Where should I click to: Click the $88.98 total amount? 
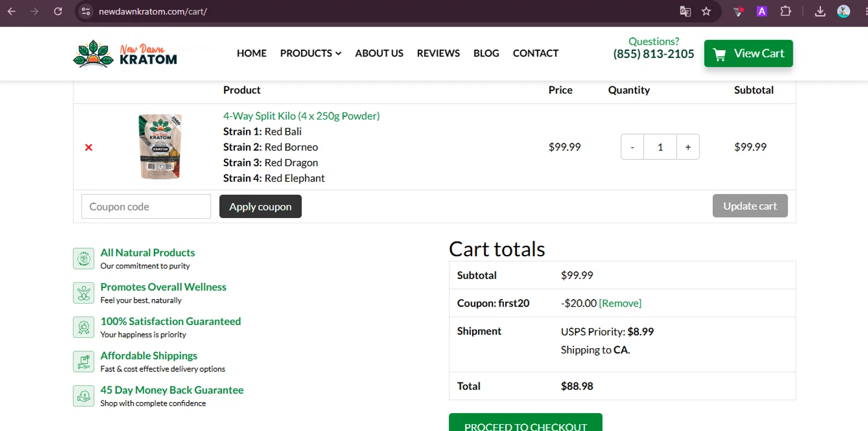(577, 386)
